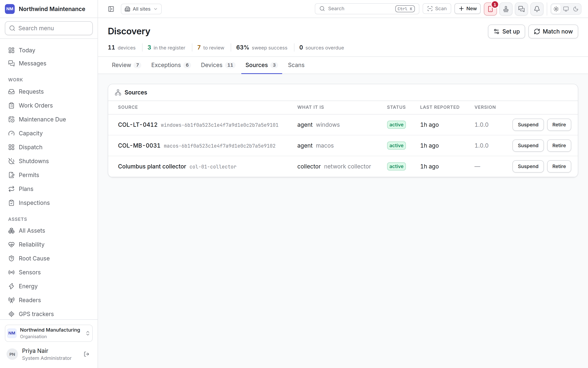Screen dimensions: 588x368
Task: Collapse the sidebar panel icon
Action: (111, 9)
